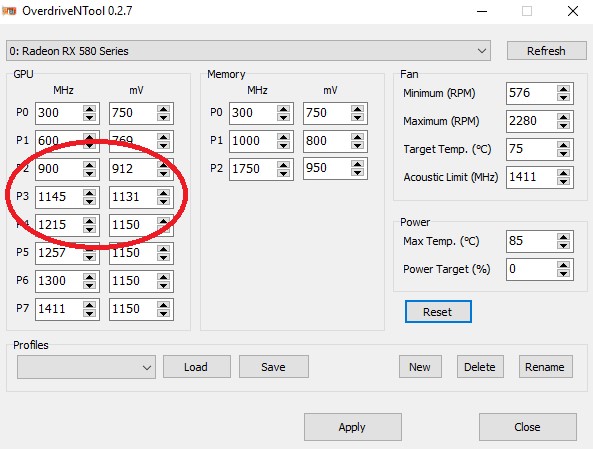Decrease Power Target with down arrow

pos(564,273)
